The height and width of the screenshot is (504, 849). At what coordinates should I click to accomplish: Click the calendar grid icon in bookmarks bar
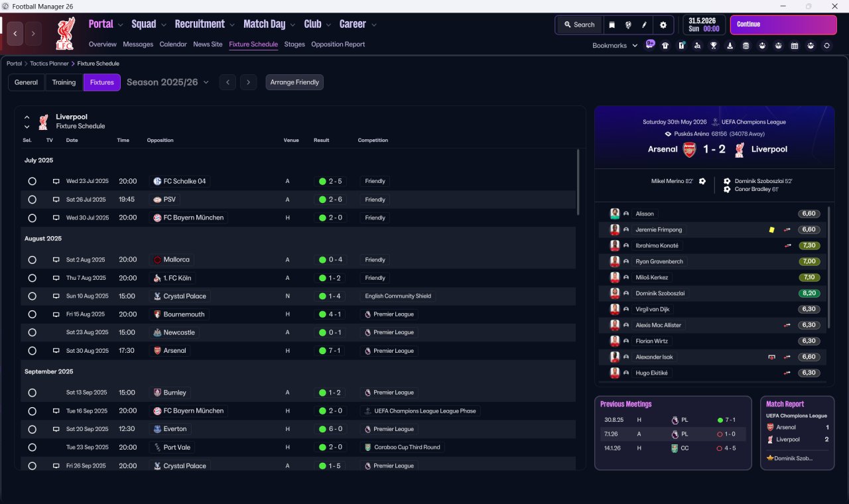(x=795, y=46)
